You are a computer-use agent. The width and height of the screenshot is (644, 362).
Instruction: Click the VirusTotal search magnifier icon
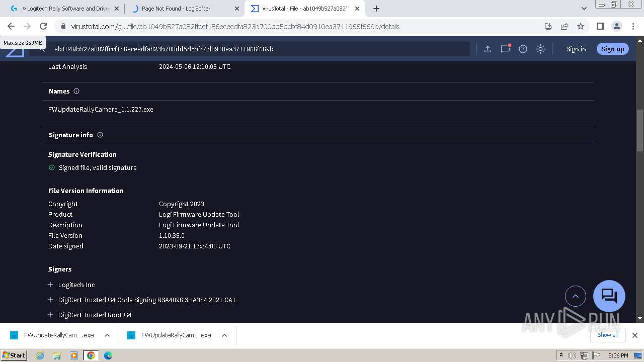click(42, 49)
